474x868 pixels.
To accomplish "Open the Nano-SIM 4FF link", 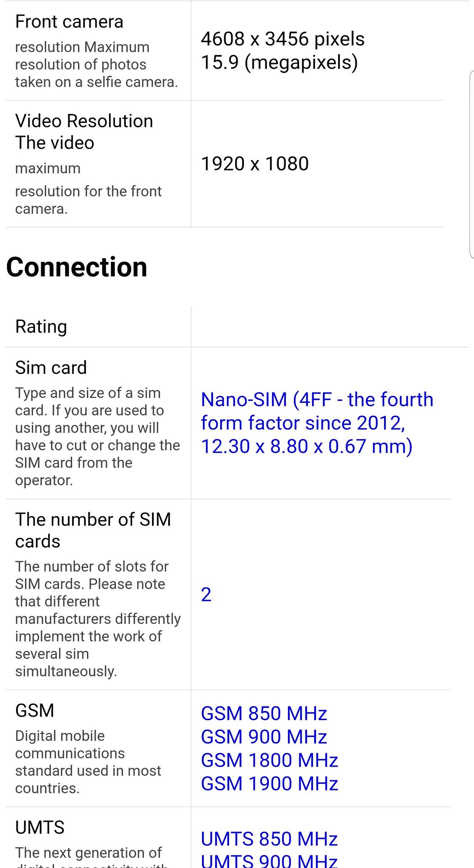I will point(316,423).
